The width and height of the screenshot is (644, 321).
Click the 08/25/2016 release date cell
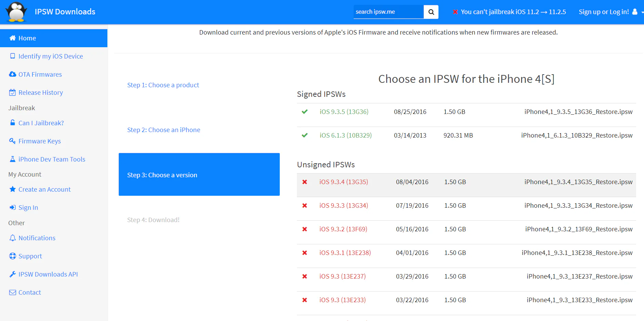410,112
